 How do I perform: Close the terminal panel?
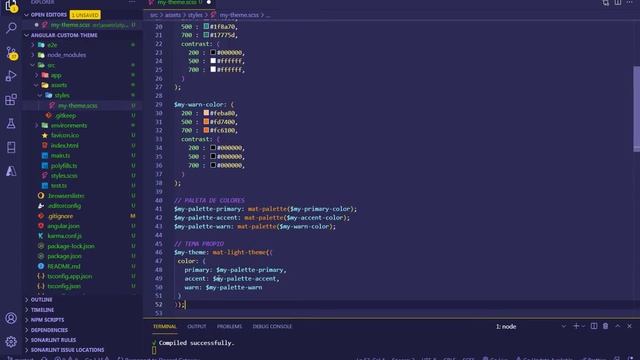[x=629, y=326]
